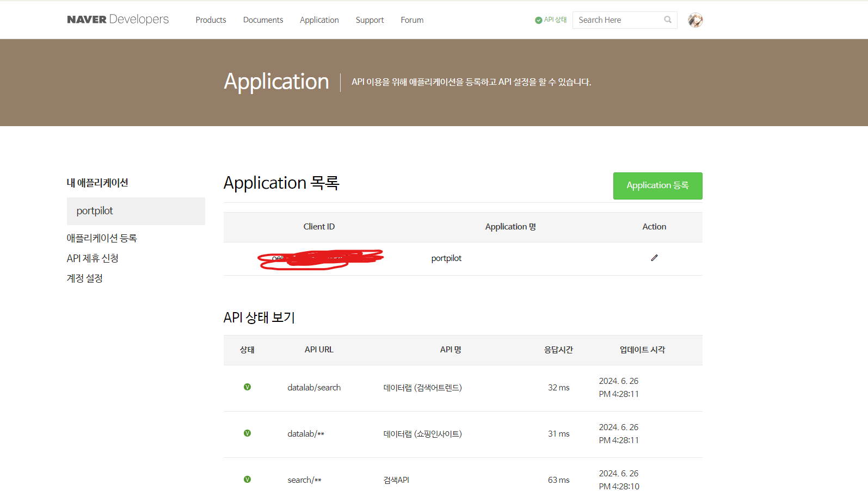This screenshot has width=868, height=491.
Task: Click the NAVER Developers logo
Action: click(x=118, y=20)
